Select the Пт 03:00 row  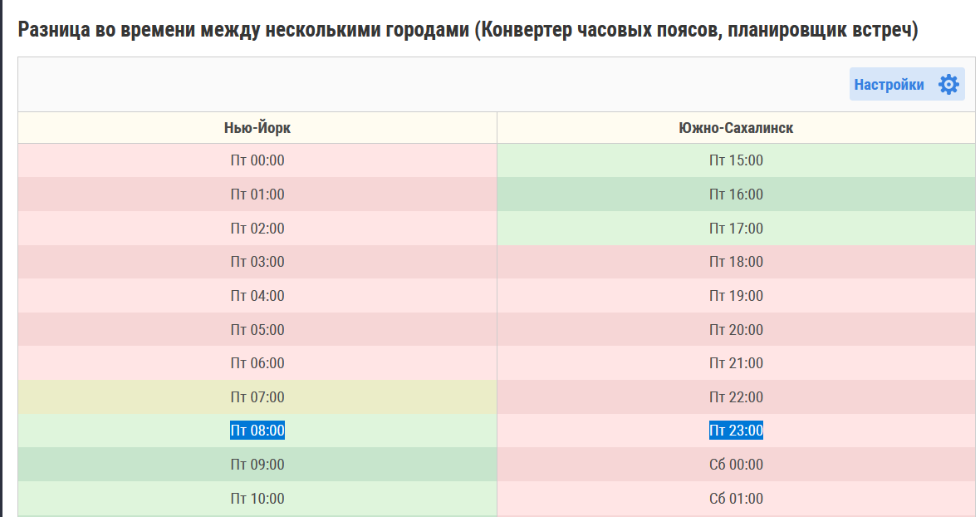coord(257,262)
